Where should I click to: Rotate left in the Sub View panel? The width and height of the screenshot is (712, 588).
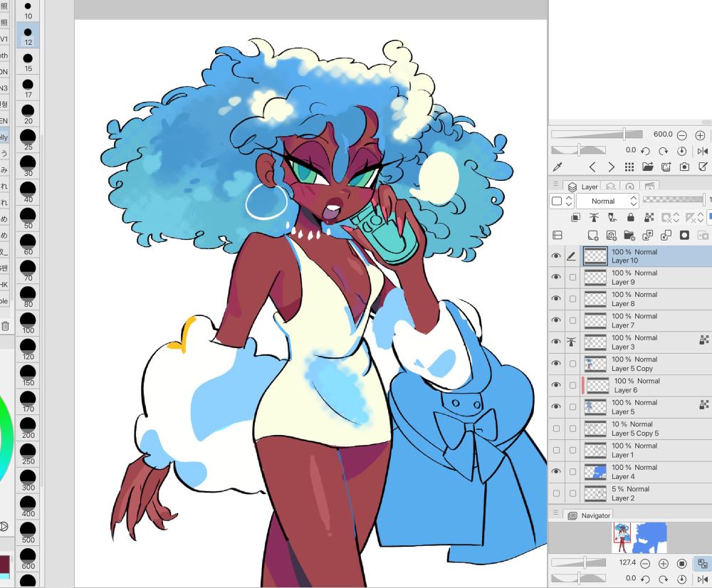pos(645,151)
